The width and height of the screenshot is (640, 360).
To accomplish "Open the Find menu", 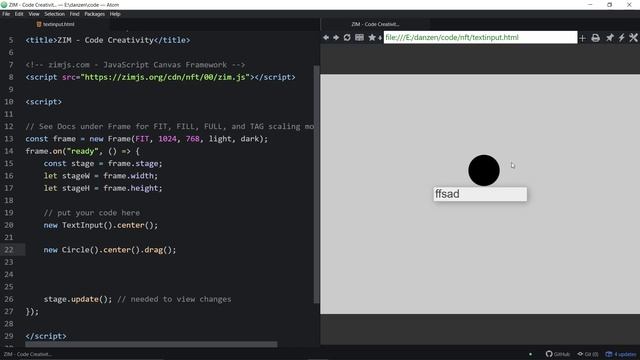I will point(74,14).
